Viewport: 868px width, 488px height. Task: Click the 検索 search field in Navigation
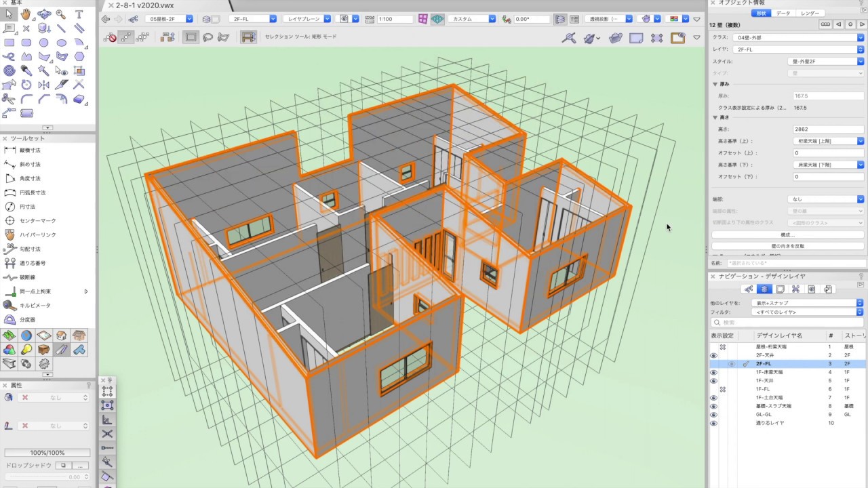coord(787,323)
